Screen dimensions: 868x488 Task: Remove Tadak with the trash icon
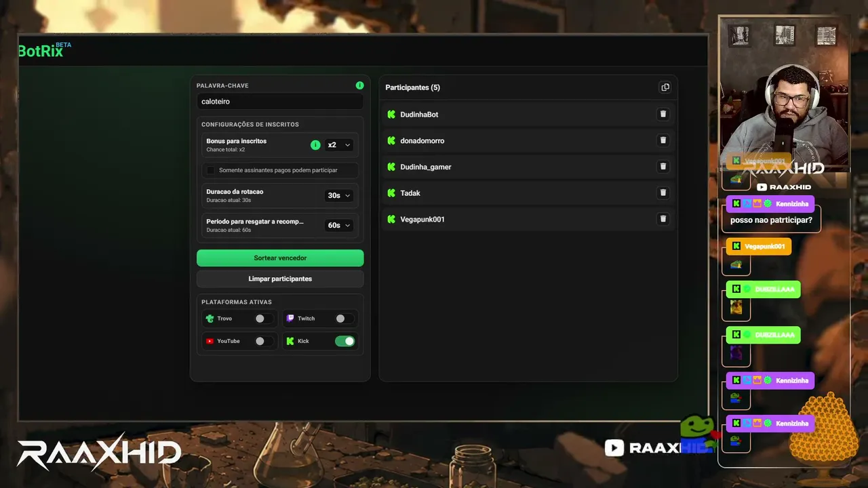pos(663,192)
